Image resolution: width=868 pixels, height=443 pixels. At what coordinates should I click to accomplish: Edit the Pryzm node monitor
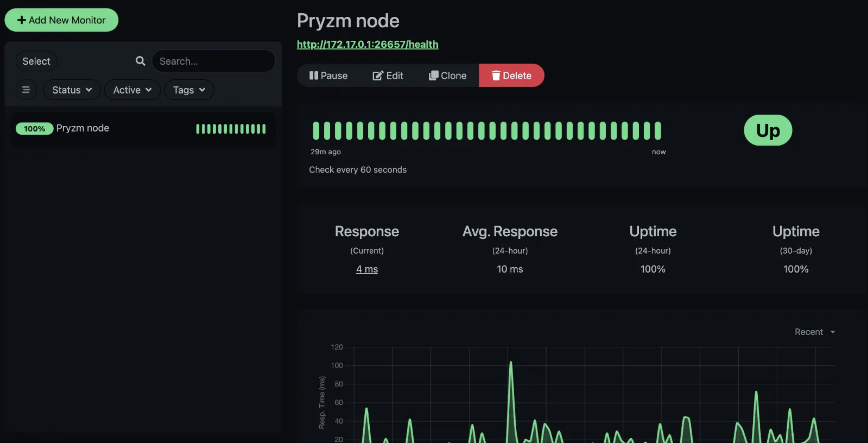(x=388, y=76)
